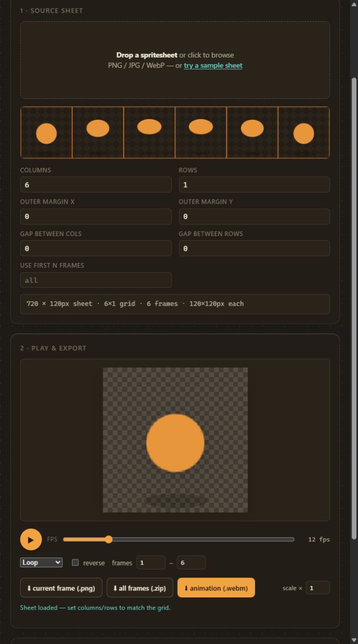Viewport: 358px width, 644px height.
Task: Open the Loop playback mode dropdown
Action: point(41,563)
